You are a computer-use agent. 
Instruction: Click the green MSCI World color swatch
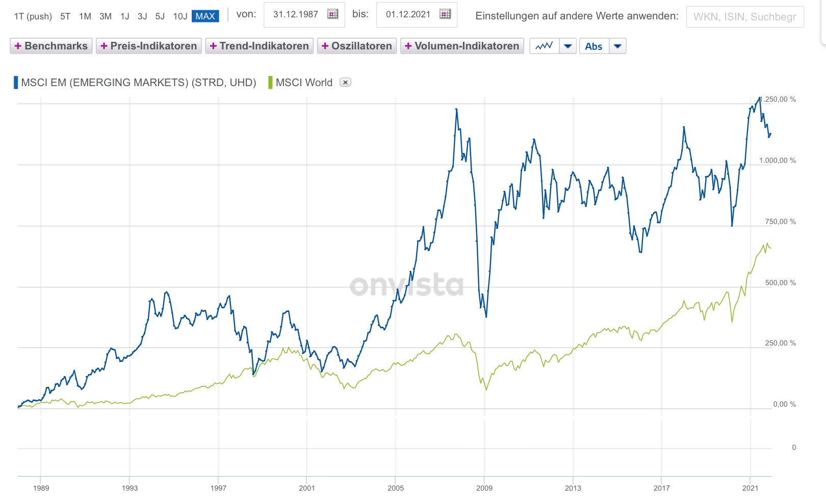270,83
